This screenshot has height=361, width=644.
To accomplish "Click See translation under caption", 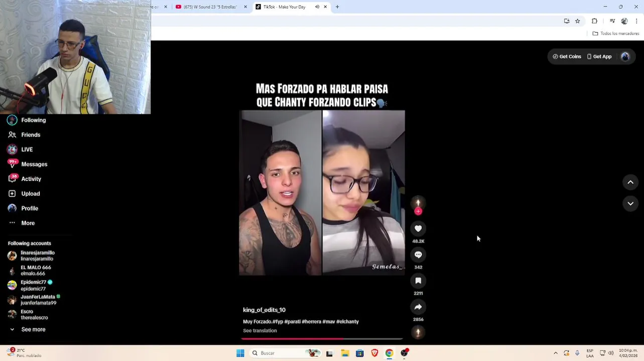I will [260, 331].
